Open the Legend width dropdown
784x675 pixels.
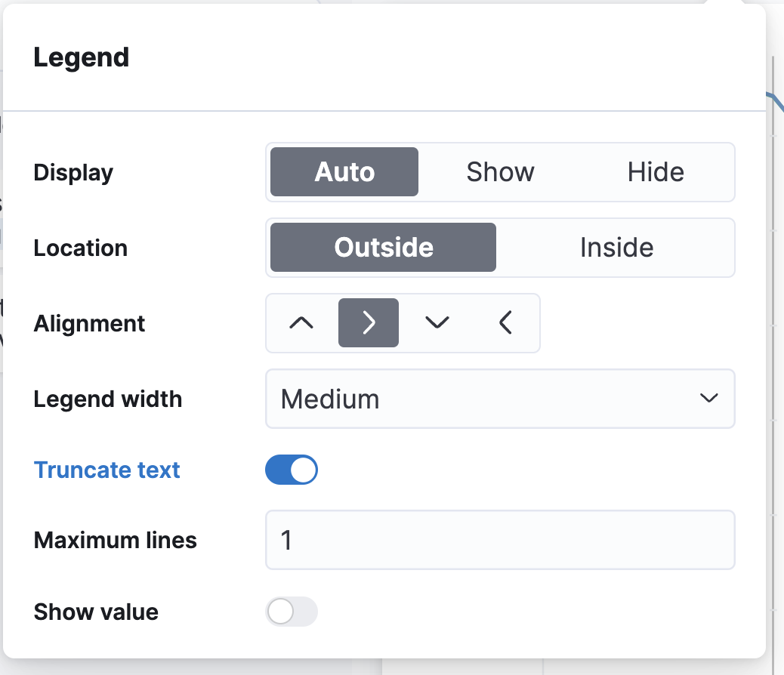[x=500, y=399]
